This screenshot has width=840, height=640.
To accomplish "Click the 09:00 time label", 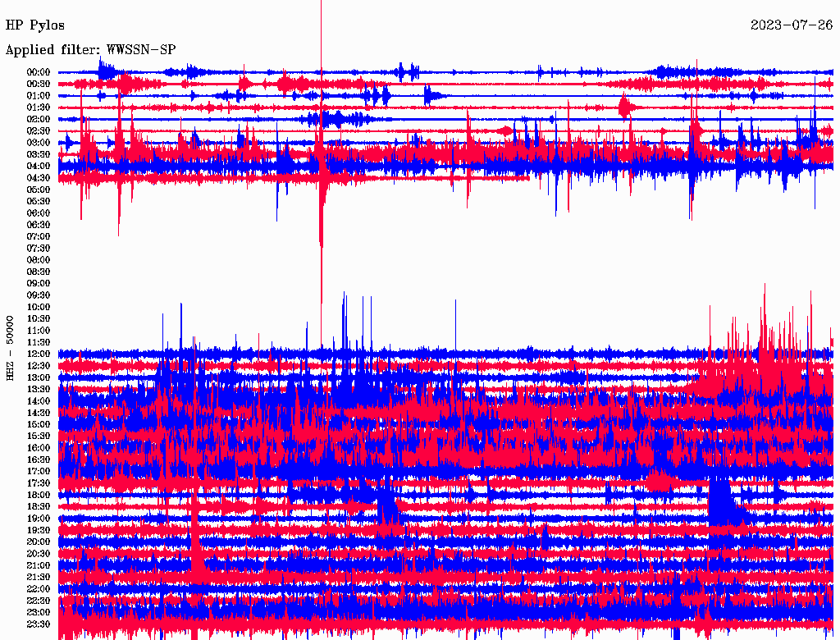I will click(x=39, y=283).
